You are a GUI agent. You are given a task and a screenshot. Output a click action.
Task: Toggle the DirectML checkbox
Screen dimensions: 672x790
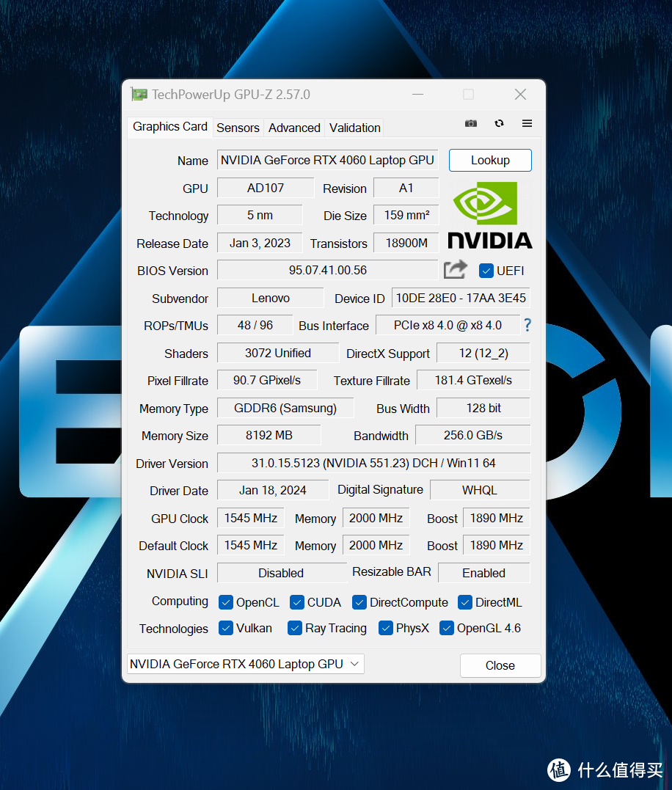coord(465,602)
